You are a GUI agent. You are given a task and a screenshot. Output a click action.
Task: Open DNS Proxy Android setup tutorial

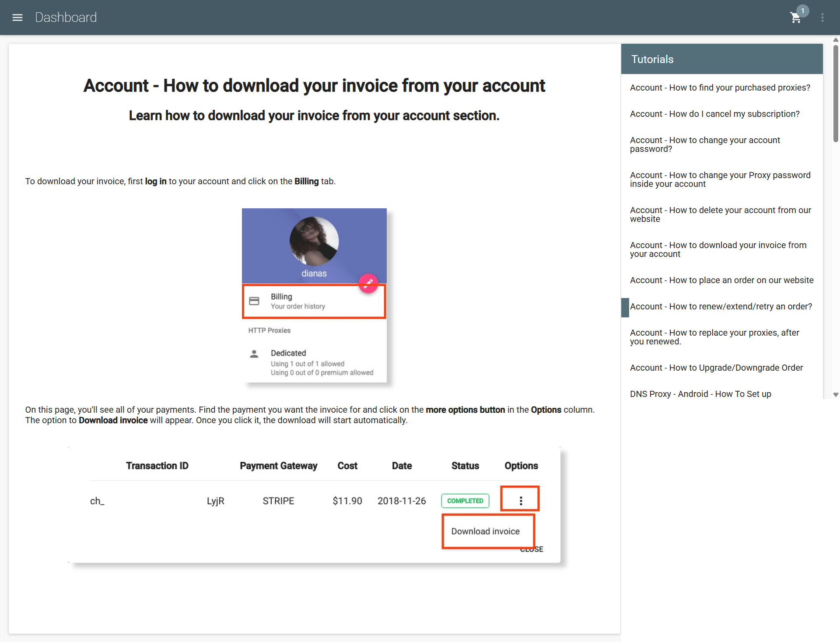[x=700, y=394]
